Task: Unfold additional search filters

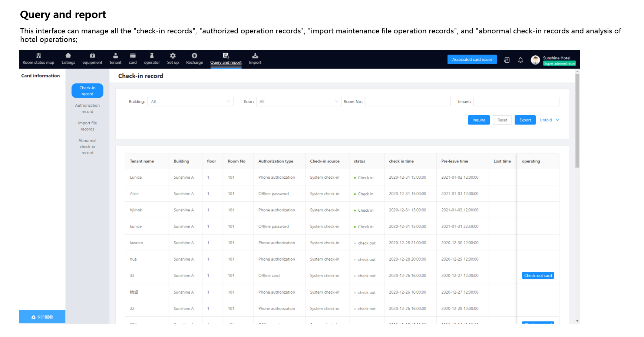Action: pos(549,120)
